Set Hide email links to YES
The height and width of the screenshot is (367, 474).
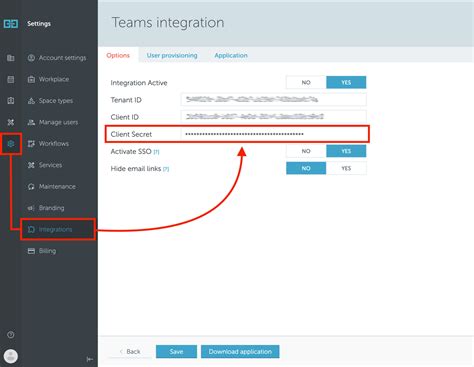[346, 168]
